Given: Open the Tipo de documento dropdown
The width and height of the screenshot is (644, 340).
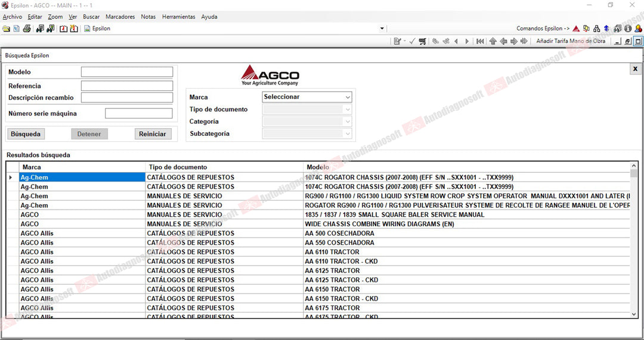Looking at the screenshot, I should click(307, 110).
